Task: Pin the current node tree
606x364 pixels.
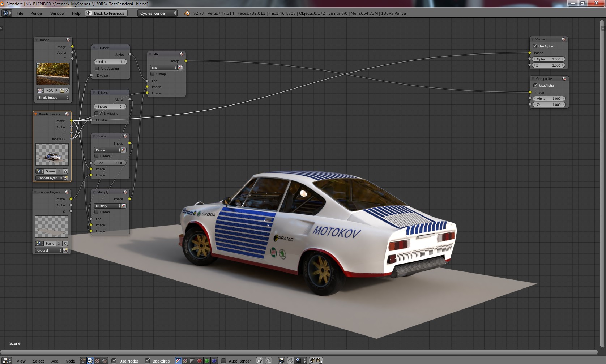Action: click(x=260, y=360)
